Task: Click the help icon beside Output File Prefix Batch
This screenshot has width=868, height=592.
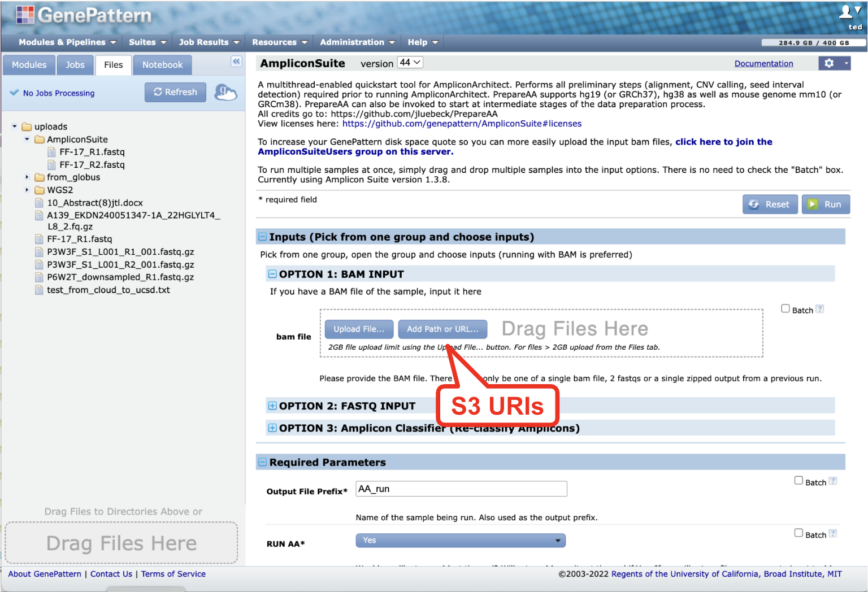Action: click(833, 481)
